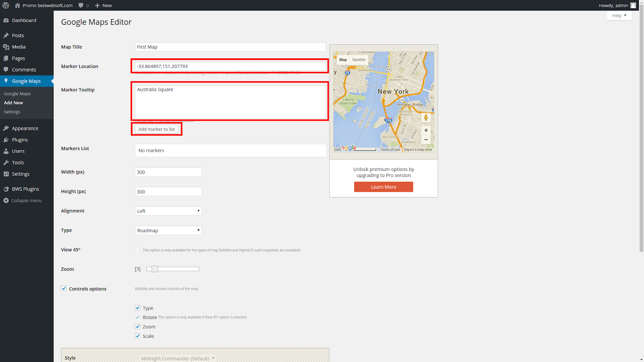Select Add New in Google Maps submenu
This screenshot has width=644, height=362.
(13, 103)
